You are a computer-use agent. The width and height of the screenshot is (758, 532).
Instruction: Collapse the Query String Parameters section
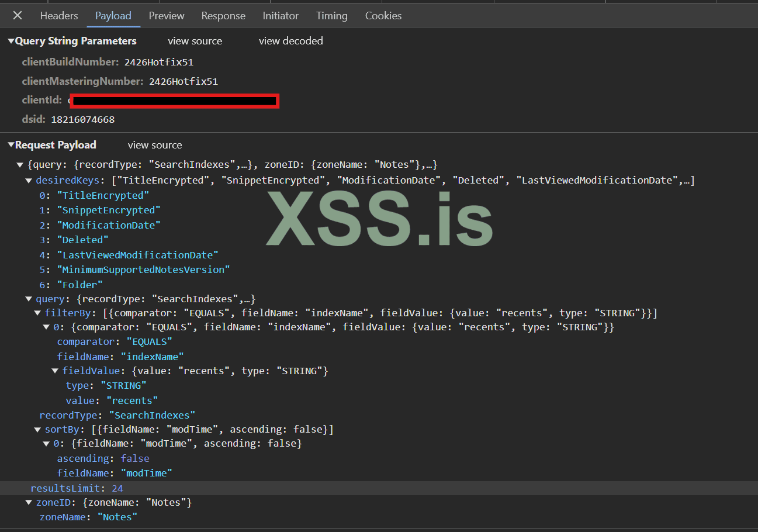point(11,42)
